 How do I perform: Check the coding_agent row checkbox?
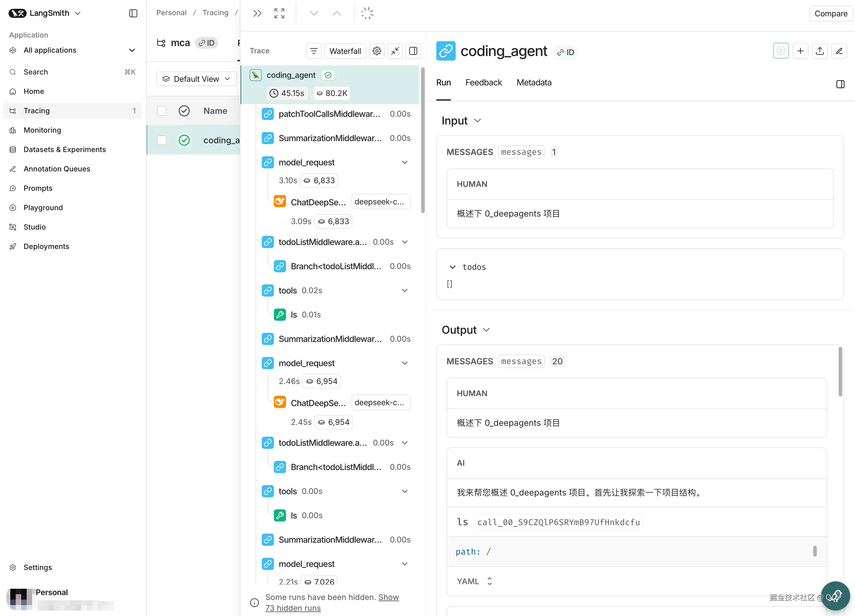coord(162,140)
